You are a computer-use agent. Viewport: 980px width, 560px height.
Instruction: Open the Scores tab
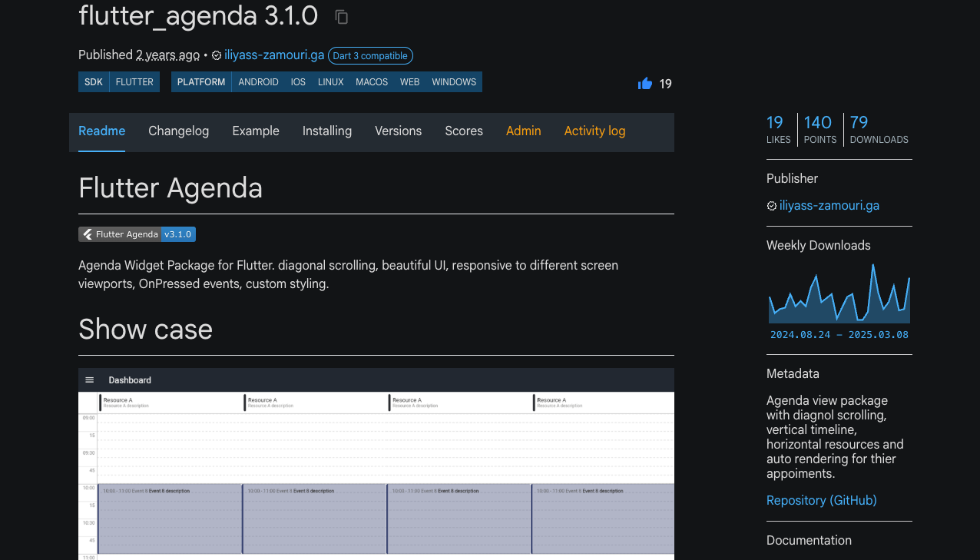click(x=464, y=131)
